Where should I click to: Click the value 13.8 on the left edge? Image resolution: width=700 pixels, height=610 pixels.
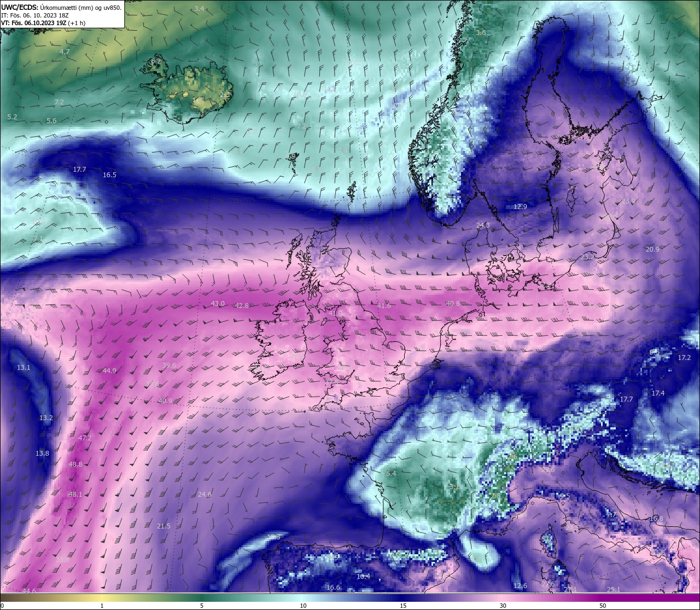pos(42,454)
